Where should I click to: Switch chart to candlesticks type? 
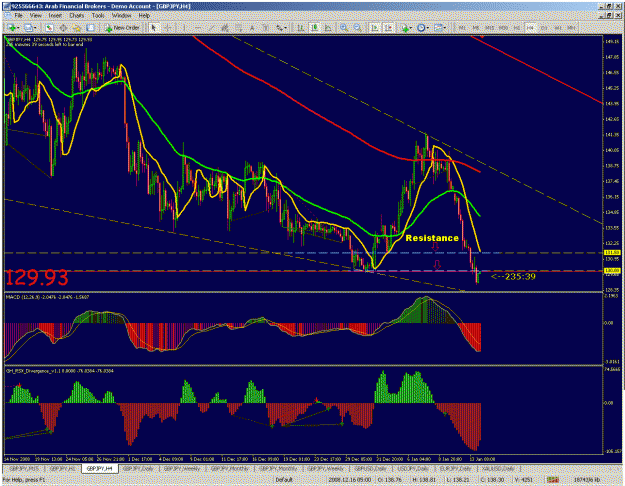(x=314, y=28)
